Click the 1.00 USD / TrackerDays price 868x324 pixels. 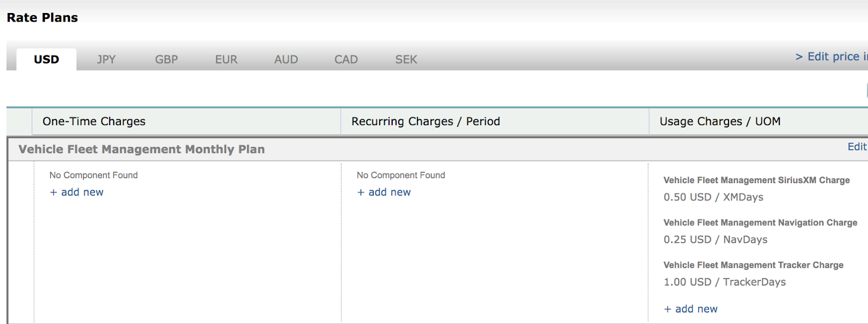click(724, 282)
